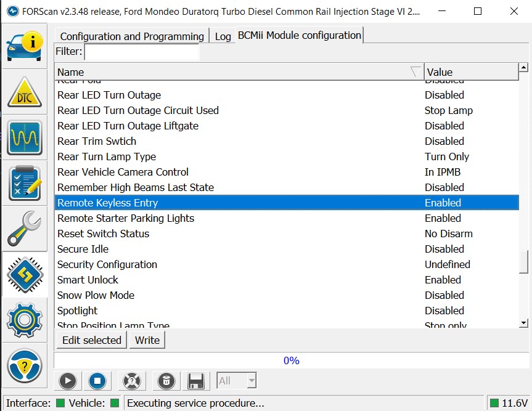This screenshot has height=411, width=532.
Task: Click the floppy disk save icon
Action: click(196, 381)
